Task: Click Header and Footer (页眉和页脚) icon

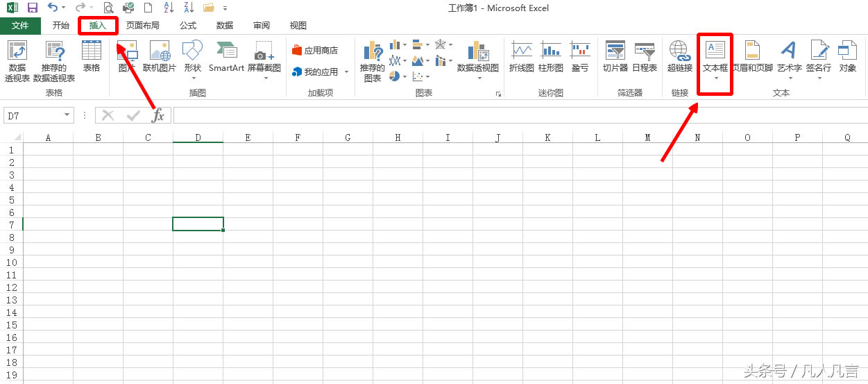Action: coord(752,57)
